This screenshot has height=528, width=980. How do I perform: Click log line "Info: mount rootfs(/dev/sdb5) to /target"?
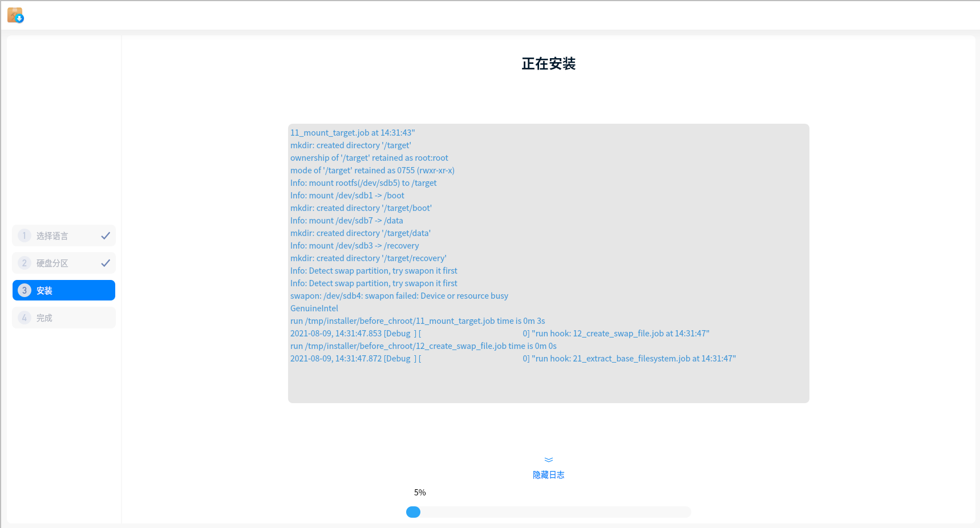(363, 183)
